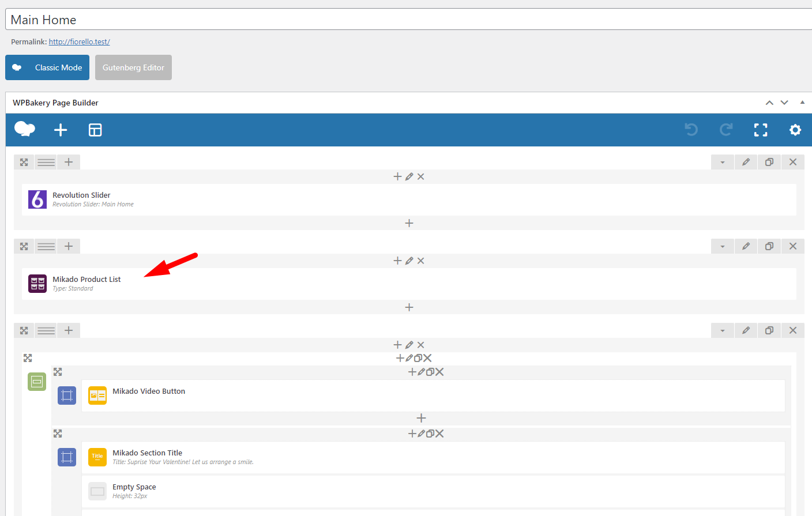Screen dimensions: 812x516
Task: Select the Mikado Product List element
Action: (x=409, y=284)
